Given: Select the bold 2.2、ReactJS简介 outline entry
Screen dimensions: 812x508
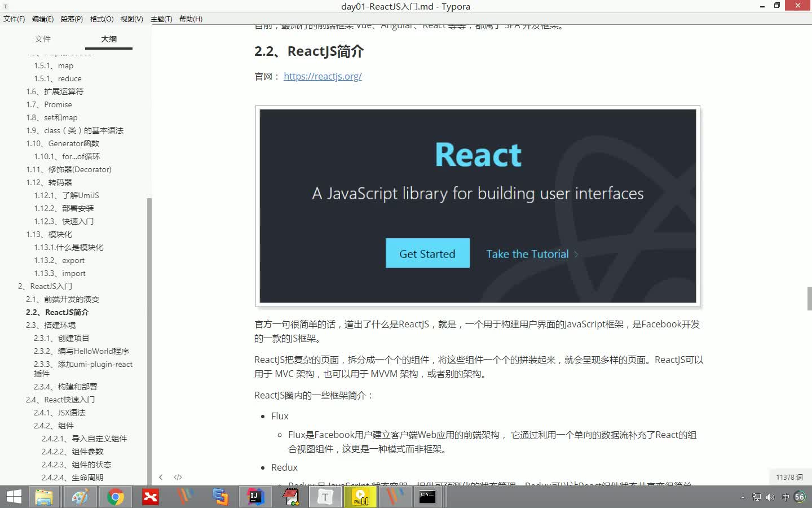Looking at the screenshot, I should (58, 312).
